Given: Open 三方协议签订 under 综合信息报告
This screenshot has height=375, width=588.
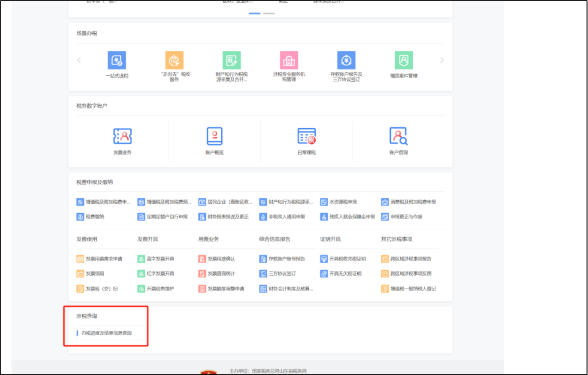Looking at the screenshot, I should tap(278, 274).
